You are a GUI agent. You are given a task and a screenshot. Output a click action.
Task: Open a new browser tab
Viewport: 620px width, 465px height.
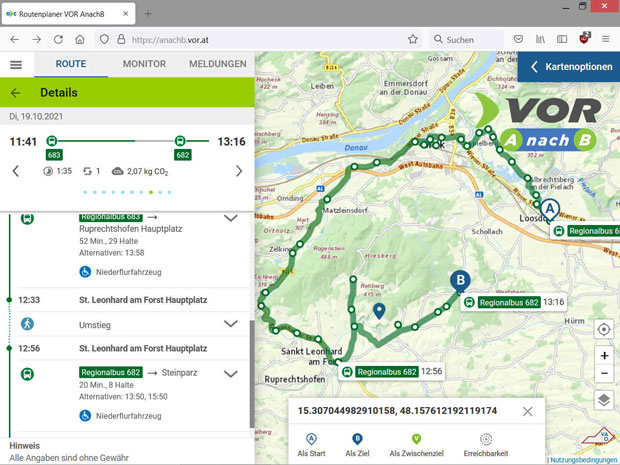tap(148, 14)
